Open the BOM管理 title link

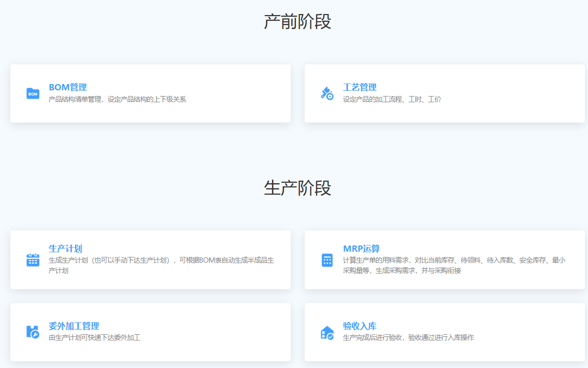coord(67,87)
